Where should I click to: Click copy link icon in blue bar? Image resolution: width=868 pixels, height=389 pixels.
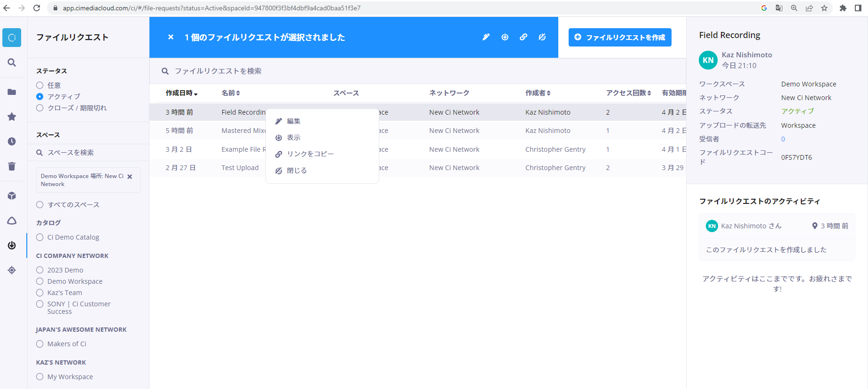point(524,37)
